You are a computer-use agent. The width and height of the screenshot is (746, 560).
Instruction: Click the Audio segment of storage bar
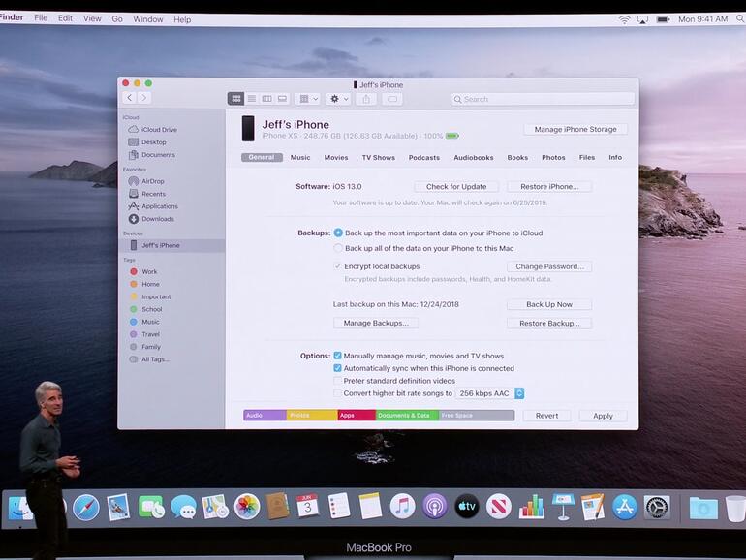pyautogui.click(x=265, y=415)
